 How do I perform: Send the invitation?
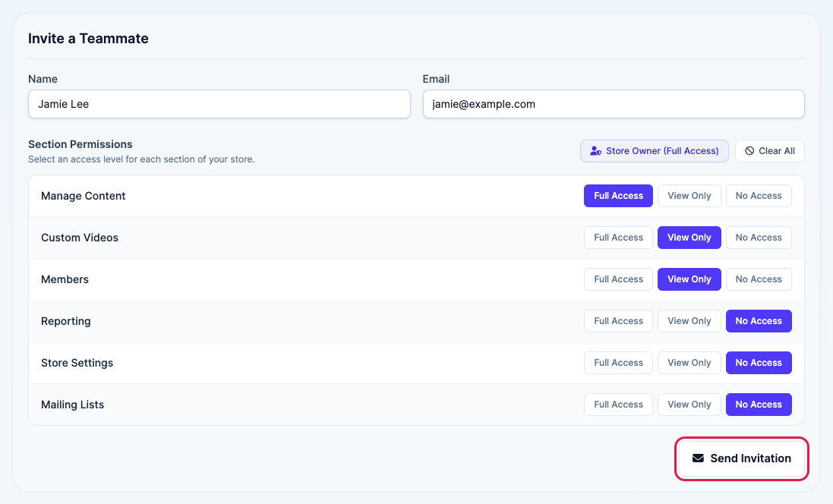point(742,458)
